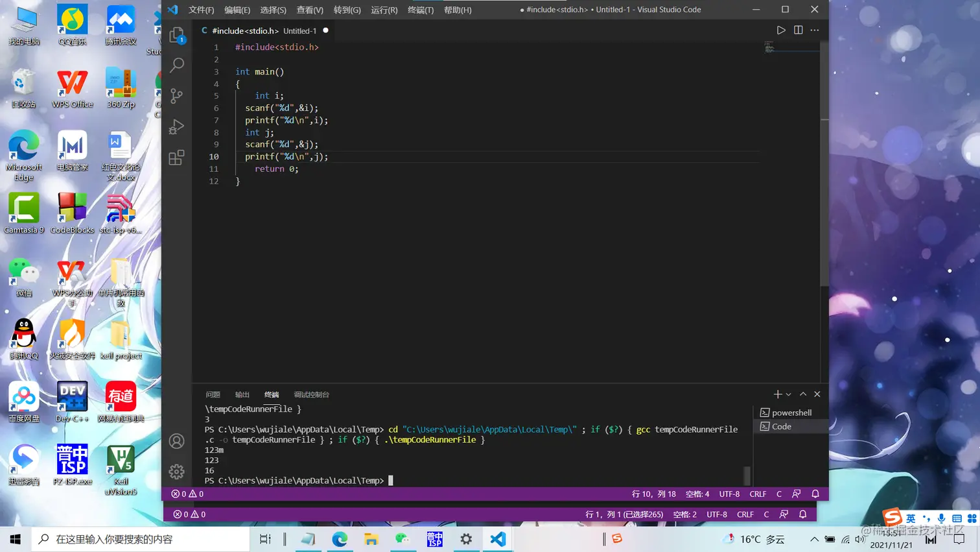
Task: Switch to the 输出 panel tab
Action: click(x=242, y=394)
